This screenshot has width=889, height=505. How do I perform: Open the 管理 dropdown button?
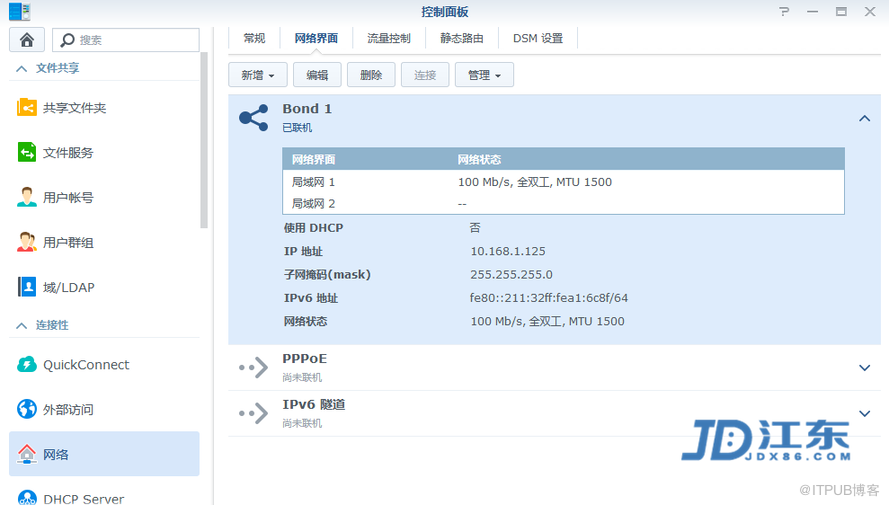pyautogui.click(x=484, y=75)
